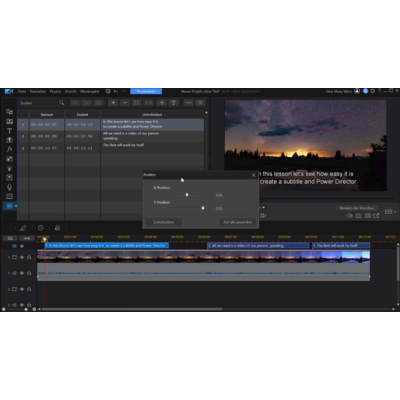Click the subtitle text format T icon
The width and height of the screenshot is (400, 400).
tap(173, 103)
